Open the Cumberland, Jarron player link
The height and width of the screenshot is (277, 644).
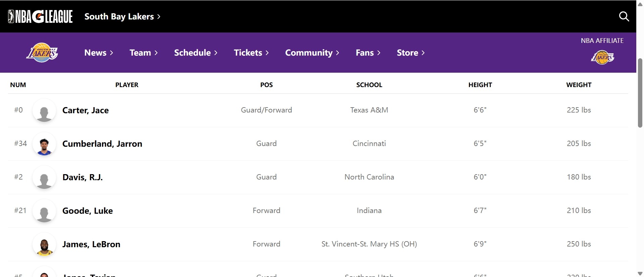click(102, 144)
